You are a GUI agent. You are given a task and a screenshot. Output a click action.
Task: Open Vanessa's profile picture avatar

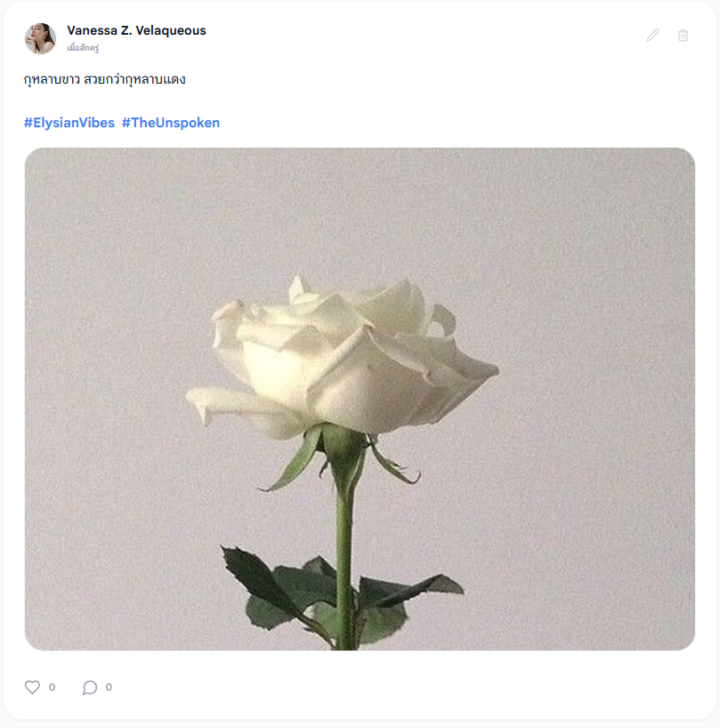pyautogui.click(x=40, y=38)
